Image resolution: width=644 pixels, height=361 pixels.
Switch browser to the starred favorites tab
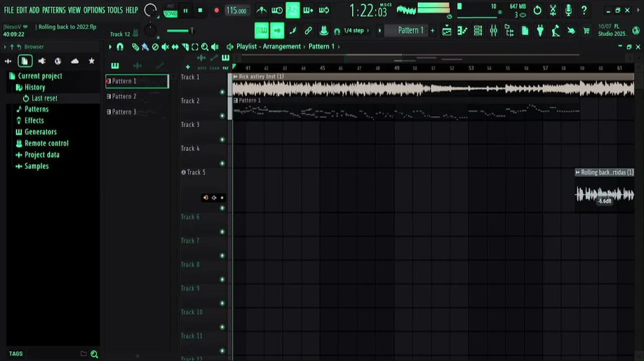[x=91, y=61]
